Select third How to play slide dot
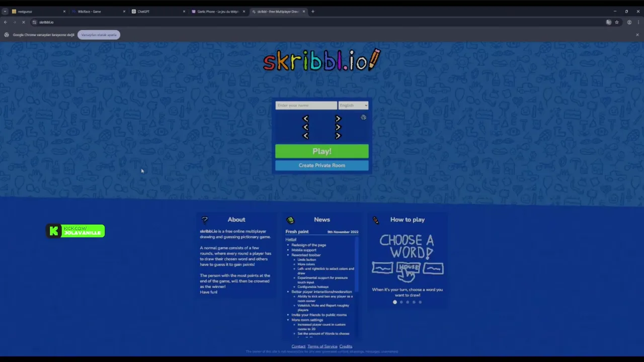644x362 pixels. (x=408, y=302)
